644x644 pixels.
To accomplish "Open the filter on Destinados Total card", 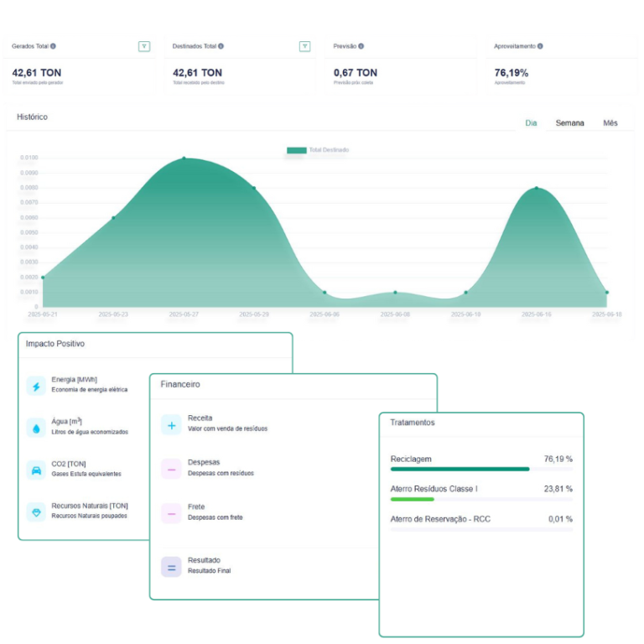I will (x=304, y=47).
